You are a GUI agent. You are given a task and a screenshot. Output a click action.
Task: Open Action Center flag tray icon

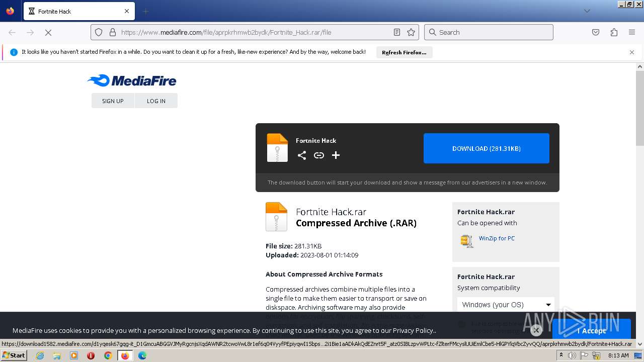click(585, 355)
